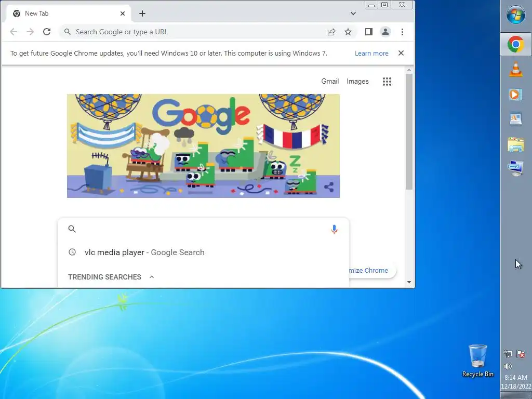Open the Gmail link
The width and height of the screenshot is (532, 399).
click(330, 82)
